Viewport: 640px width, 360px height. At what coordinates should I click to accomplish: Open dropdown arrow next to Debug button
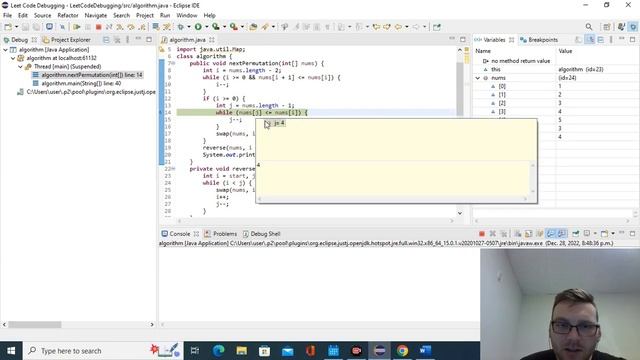pyautogui.click(x=189, y=27)
